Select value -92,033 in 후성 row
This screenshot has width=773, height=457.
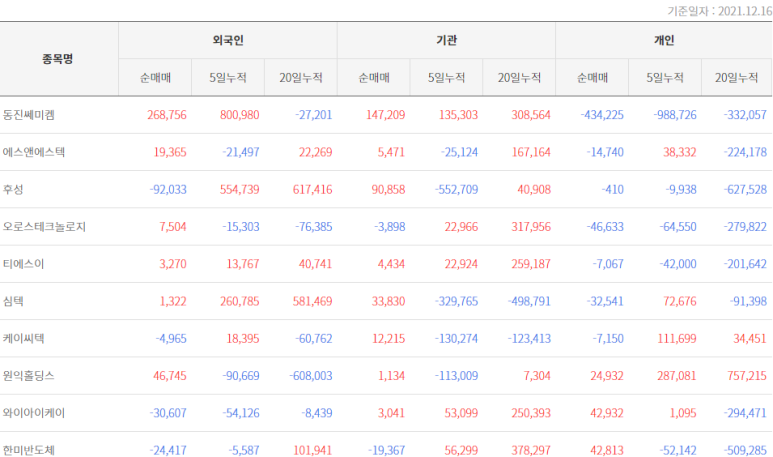(168, 189)
